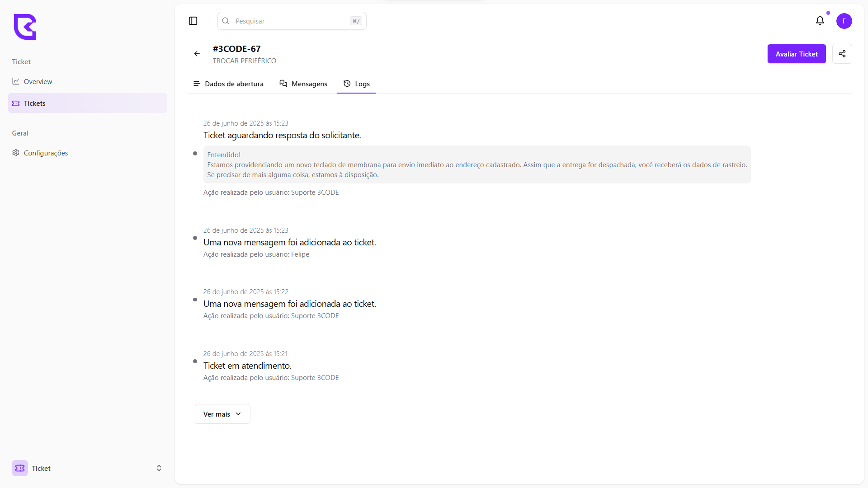Click the 3CODE logo
Image resolution: width=868 pixels, height=488 pixels.
pos(25,27)
